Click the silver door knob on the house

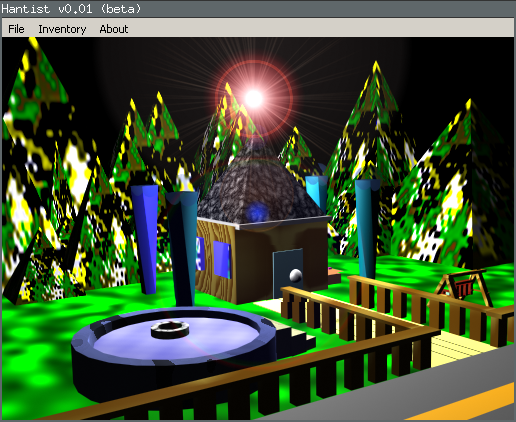(x=295, y=276)
